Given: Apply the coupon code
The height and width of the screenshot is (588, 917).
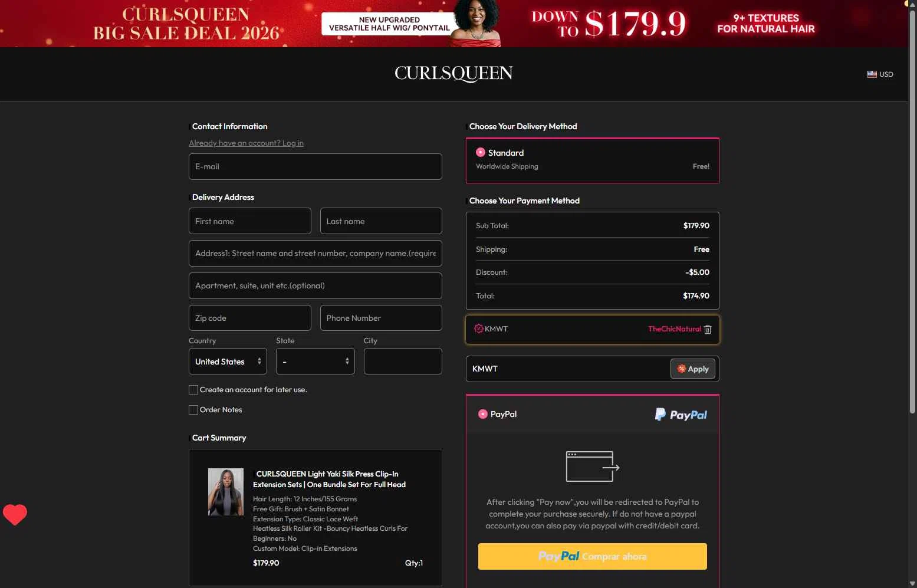Looking at the screenshot, I should tap(693, 369).
